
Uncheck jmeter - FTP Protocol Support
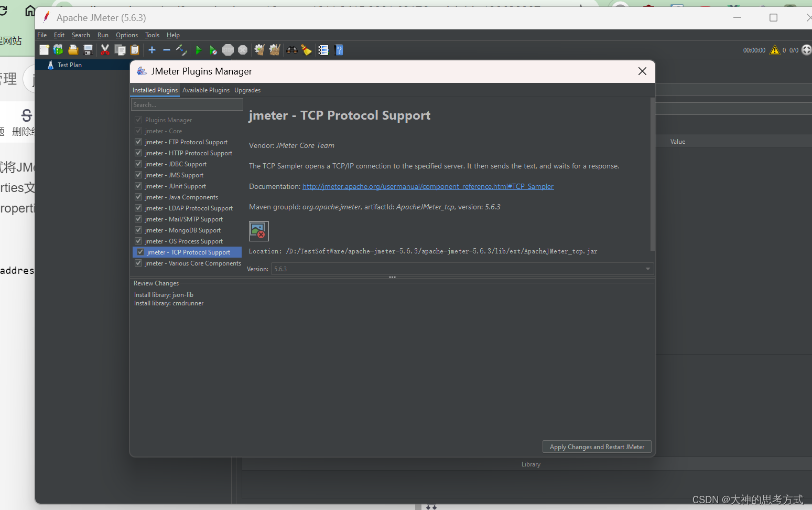[x=138, y=142]
